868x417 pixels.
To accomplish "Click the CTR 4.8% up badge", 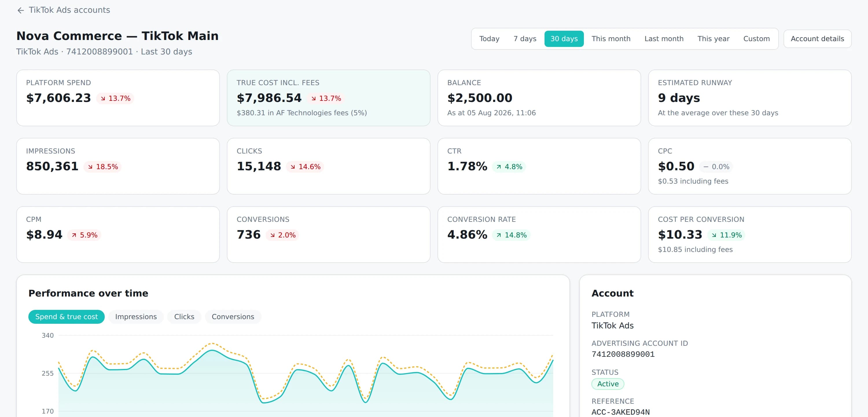I will click(509, 167).
